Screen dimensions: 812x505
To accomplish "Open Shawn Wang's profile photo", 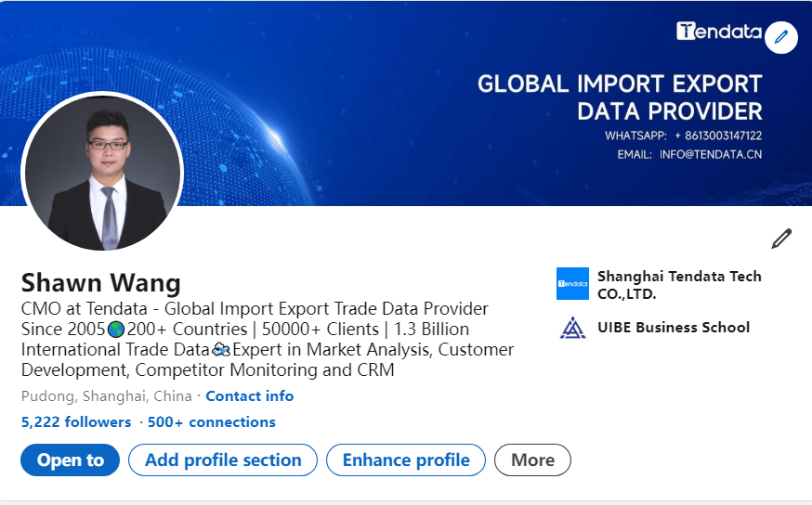I will pos(102,172).
